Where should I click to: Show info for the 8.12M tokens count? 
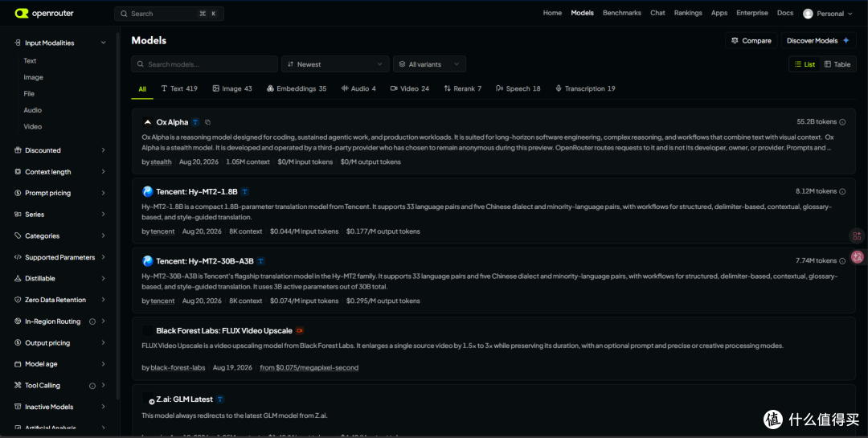842,191
